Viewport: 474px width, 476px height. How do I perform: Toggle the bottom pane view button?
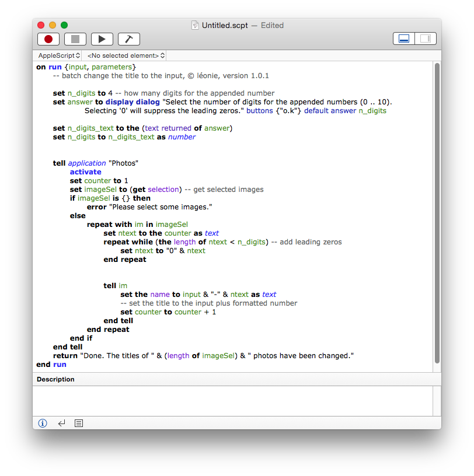tap(404, 39)
